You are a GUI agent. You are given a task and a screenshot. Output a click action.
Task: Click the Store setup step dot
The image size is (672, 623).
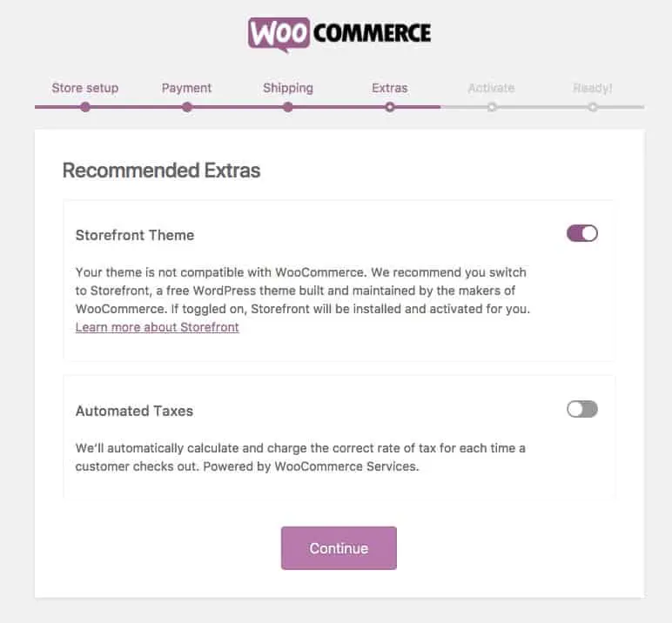[85, 107]
